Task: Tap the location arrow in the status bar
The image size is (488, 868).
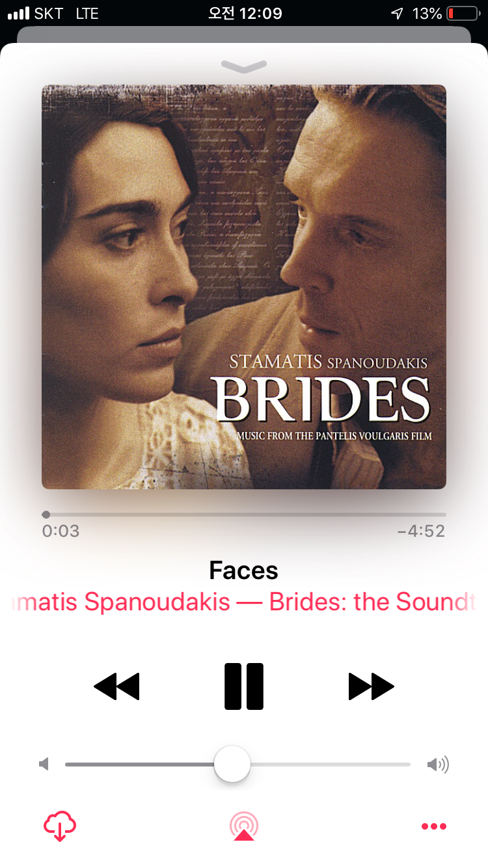Action: [397, 13]
